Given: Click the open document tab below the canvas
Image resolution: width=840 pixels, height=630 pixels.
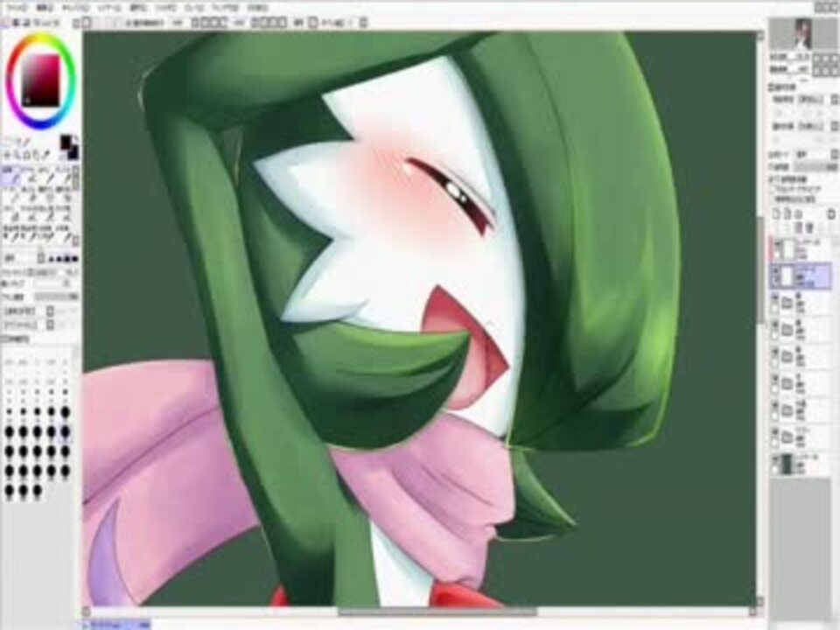Looking at the screenshot, I should 117,625.
